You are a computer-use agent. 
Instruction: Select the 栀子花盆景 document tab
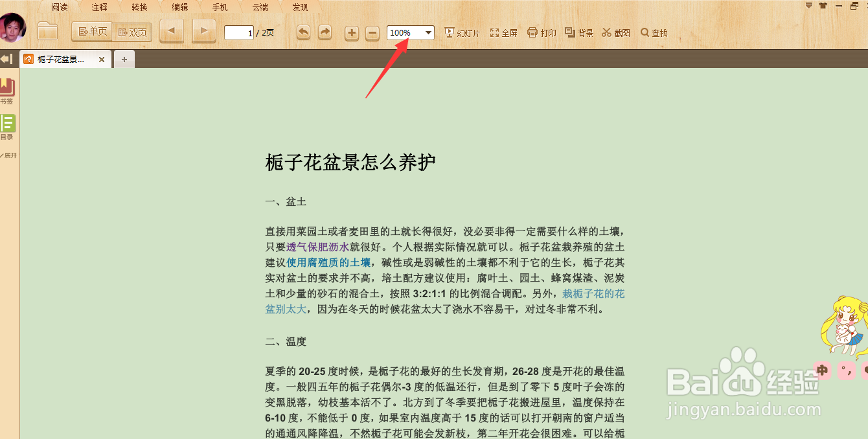point(62,59)
